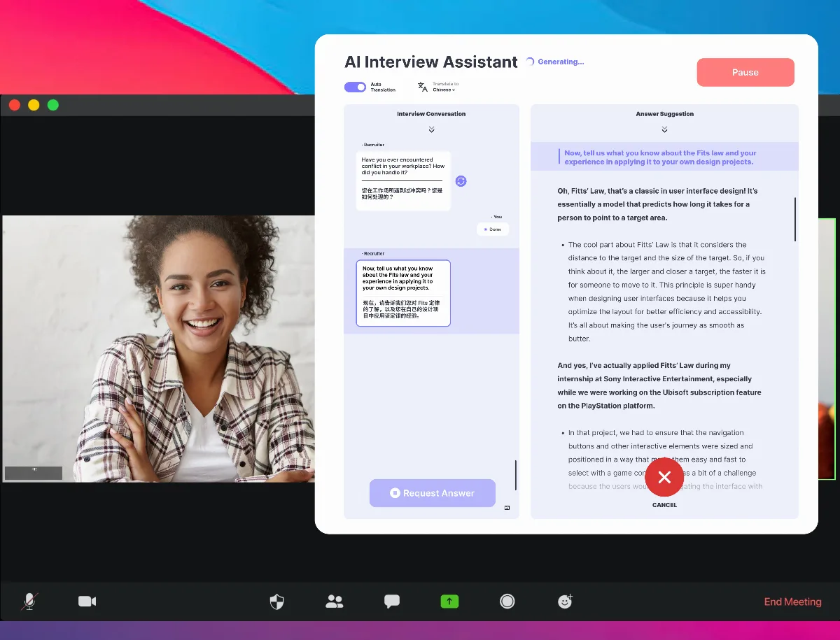Click the CANCEL label under the red button
Viewport: 840px width, 640px height.
pos(664,505)
